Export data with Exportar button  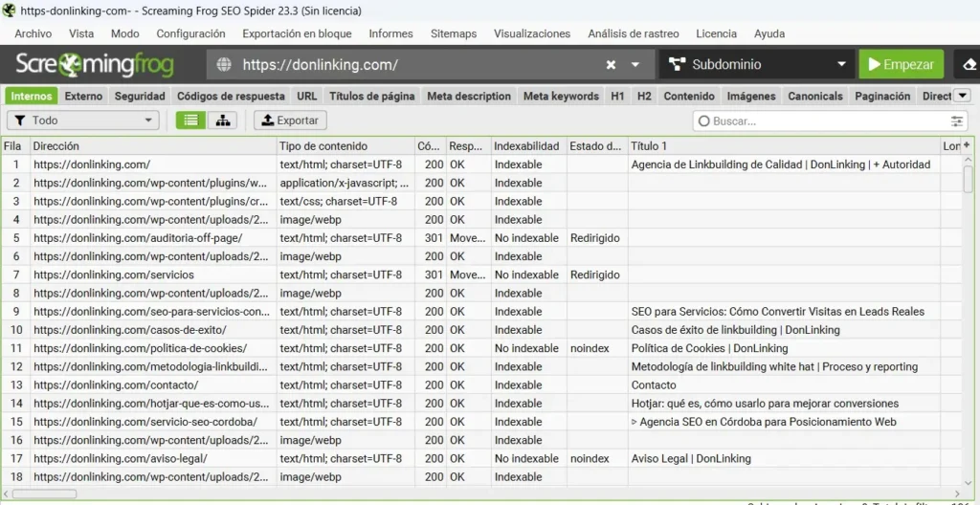(x=290, y=121)
